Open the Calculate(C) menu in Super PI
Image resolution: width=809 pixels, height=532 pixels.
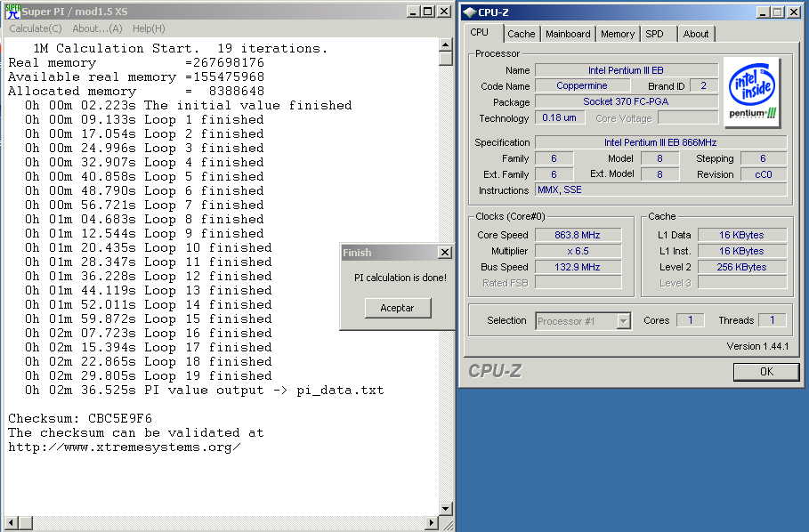(x=36, y=28)
